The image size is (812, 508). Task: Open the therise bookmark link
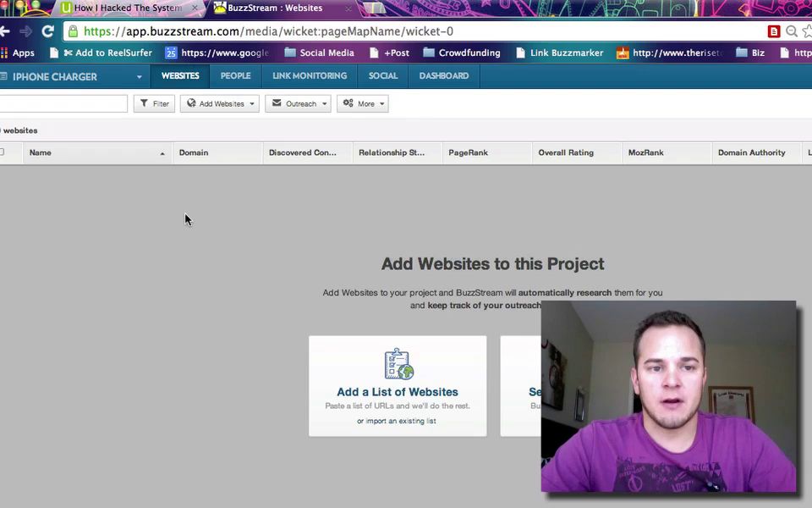668,52
